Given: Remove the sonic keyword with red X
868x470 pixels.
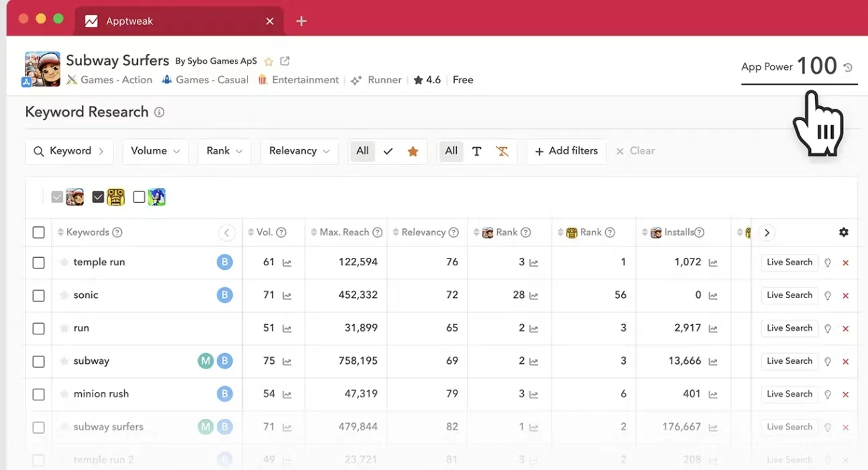Looking at the screenshot, I should point(845,295).
